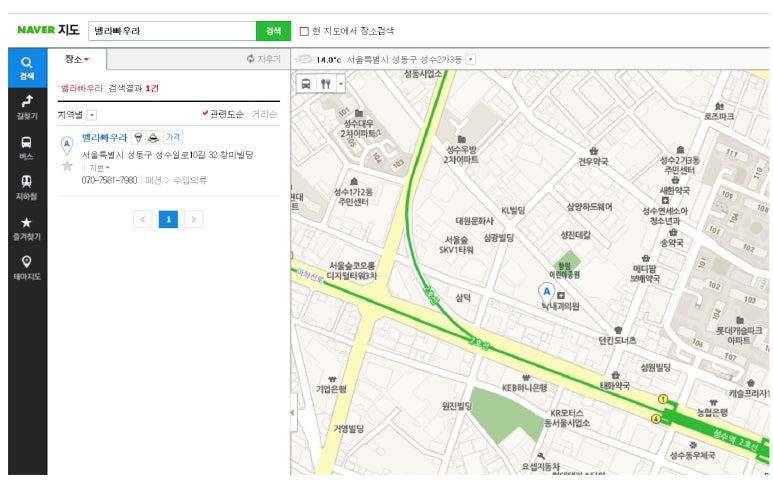
Task: Sort results by 거리순
Action: [264, 114]
